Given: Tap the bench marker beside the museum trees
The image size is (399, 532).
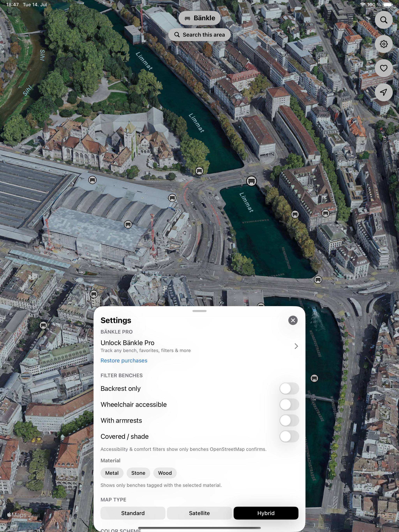Looking at the screenshot, I should (199, 171).
